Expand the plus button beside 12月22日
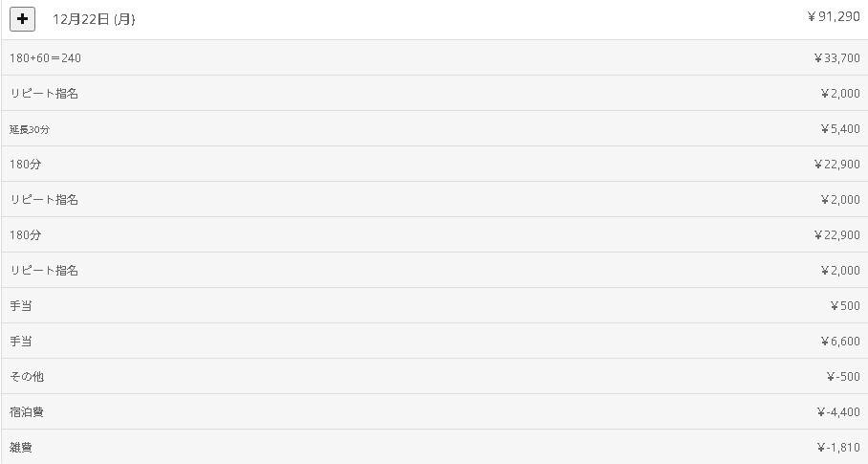This screenshot has height=464, width=868. click(x=22, y=19)
